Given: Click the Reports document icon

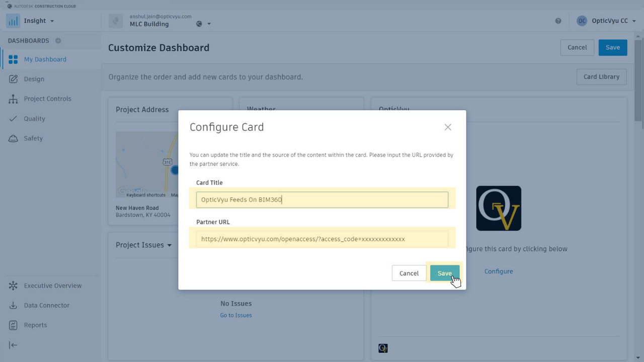Looking at the screenshot, I should (13, 325).
